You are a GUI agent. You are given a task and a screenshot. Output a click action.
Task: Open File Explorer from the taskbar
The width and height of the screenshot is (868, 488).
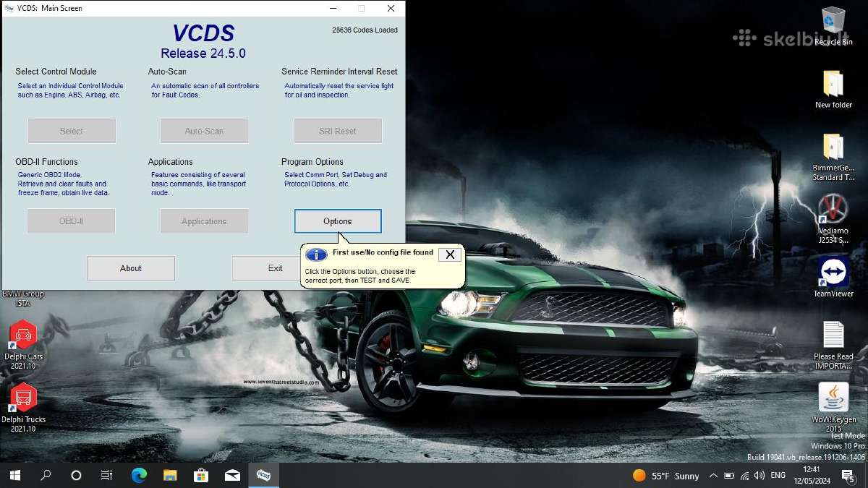pos(170,475)
